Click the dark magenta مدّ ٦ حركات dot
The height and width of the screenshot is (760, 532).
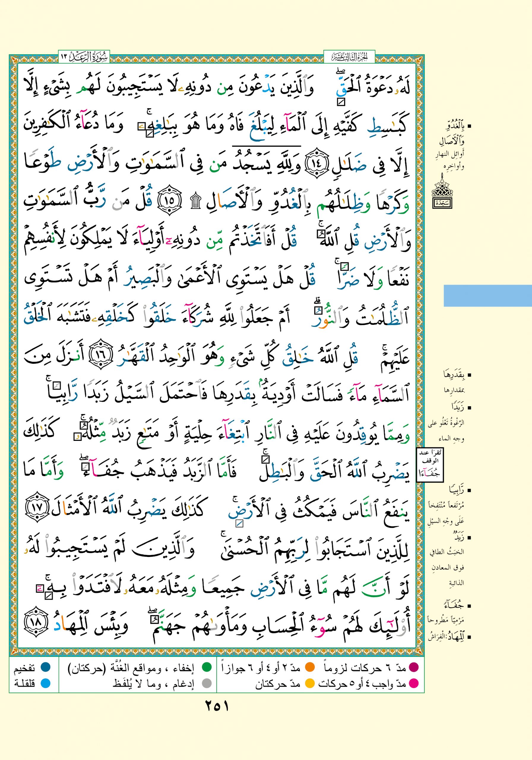[x=414, y=667]
